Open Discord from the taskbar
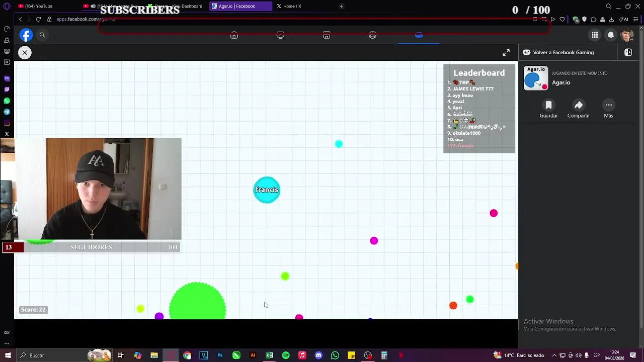 318,355
